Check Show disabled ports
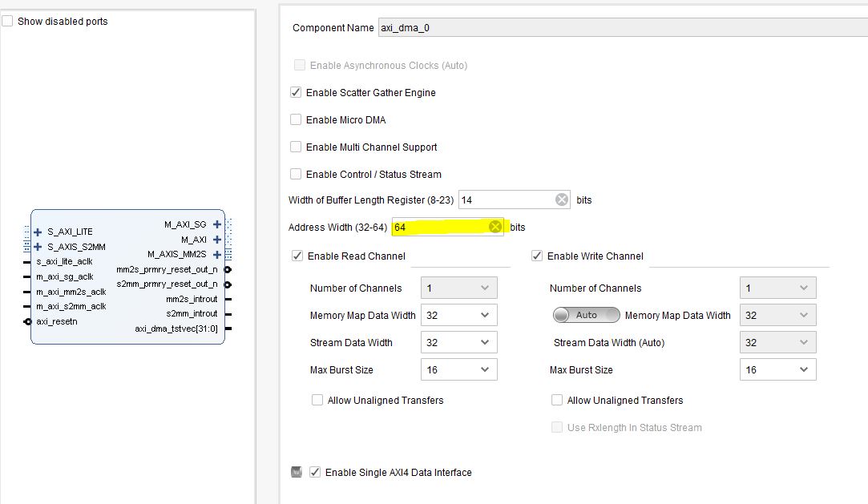Image resolution: width=868 pixels, height=504 pixels. [9, 21]
